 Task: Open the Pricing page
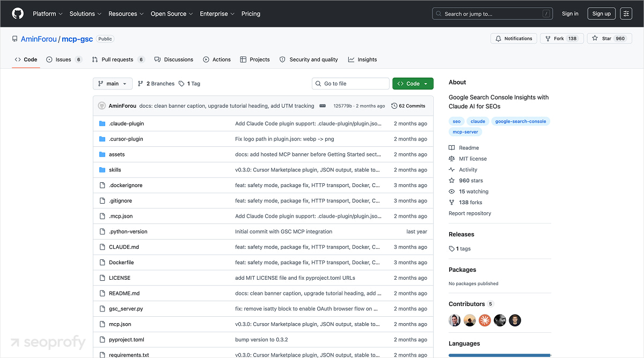click(251, 14)
